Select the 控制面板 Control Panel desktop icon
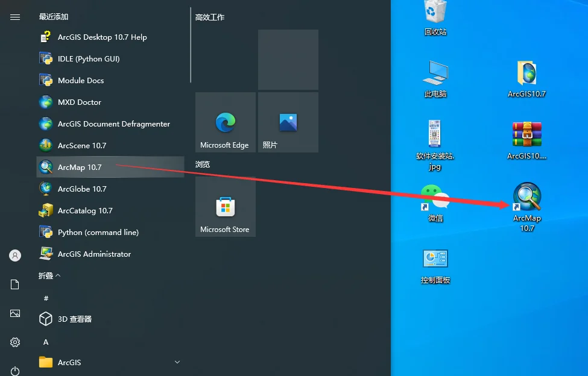Viewport: 588px width, 376px height. [x=435, y=267]
